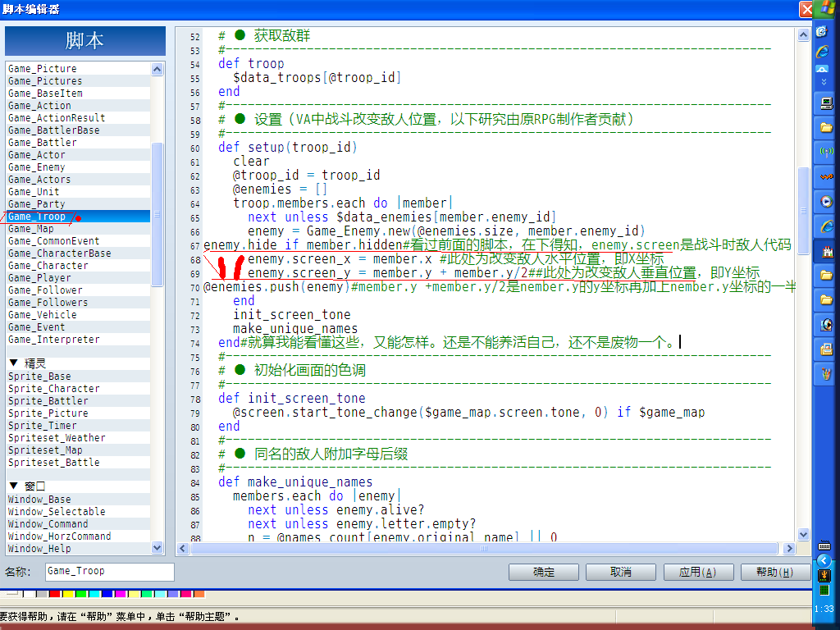
Task: Launch Internet Explorer from the Quick Launch icons
Action: click(x=823, y=52)
